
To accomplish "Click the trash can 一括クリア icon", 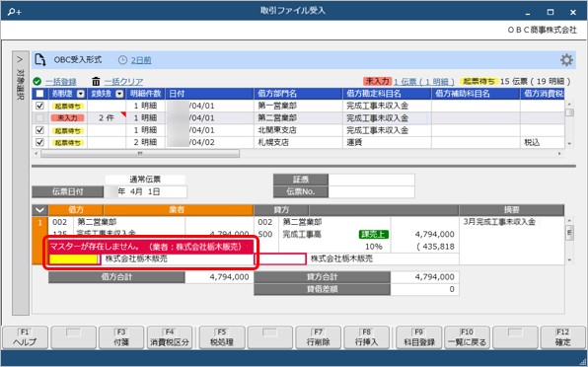I will coord(96,81).
